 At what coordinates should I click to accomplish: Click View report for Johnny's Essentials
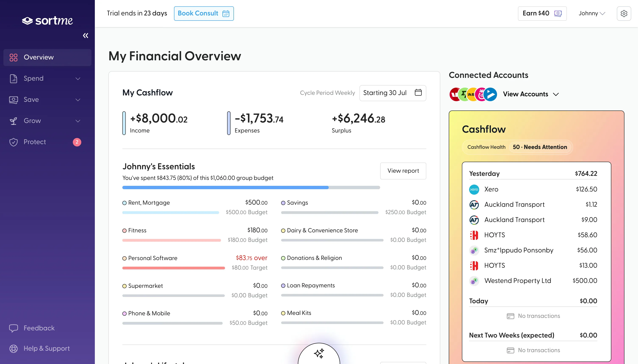tap(403, 171)
